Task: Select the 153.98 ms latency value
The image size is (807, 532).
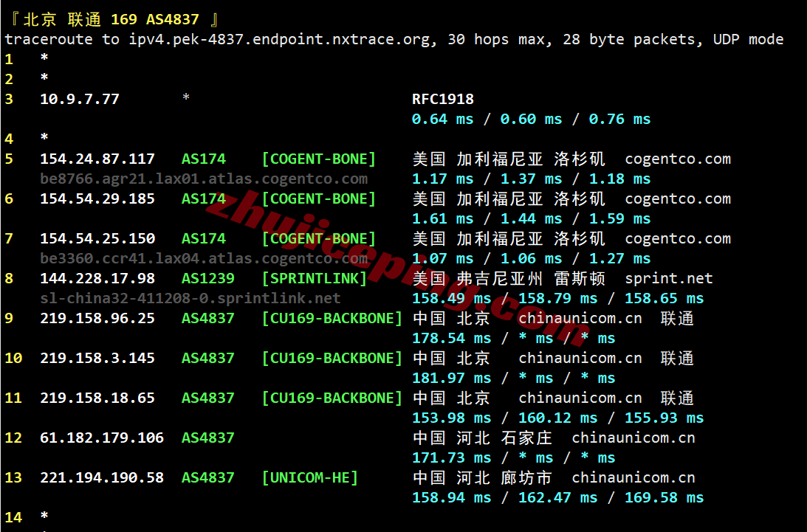Action: pyautogui.click(x=451, y=418)
